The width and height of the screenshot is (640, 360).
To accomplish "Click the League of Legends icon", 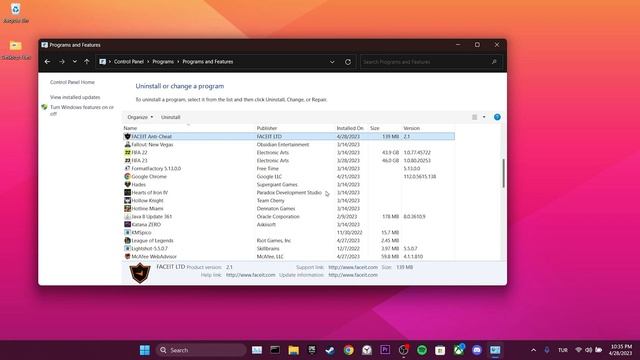I will coord(127,240).
